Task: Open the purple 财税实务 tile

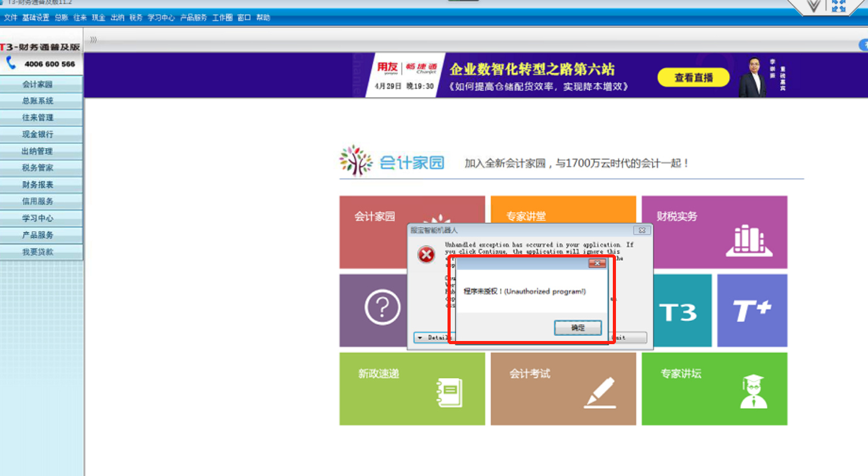Action: tap(715, 232)
